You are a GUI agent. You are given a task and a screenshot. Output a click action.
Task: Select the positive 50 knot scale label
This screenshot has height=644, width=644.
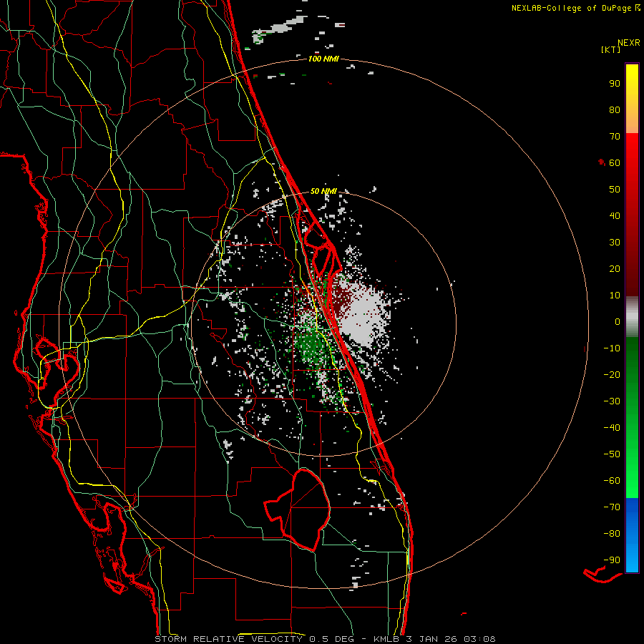(615, 190)
